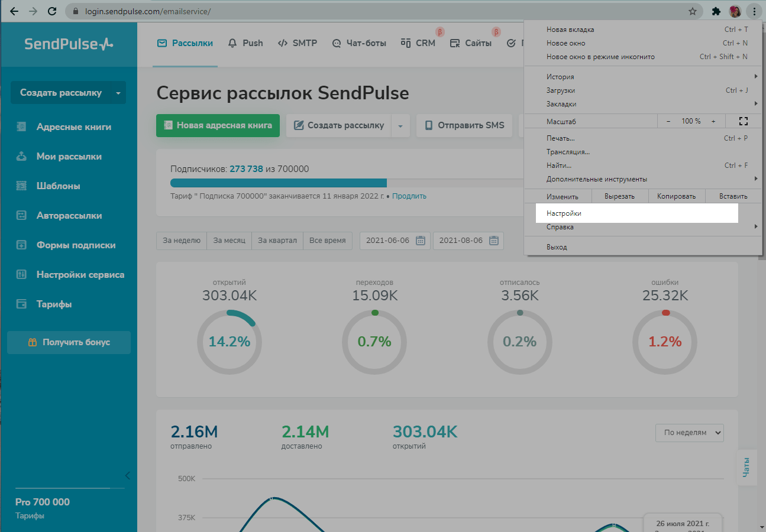Click Выход in Chrome menu

pos(642,247)
